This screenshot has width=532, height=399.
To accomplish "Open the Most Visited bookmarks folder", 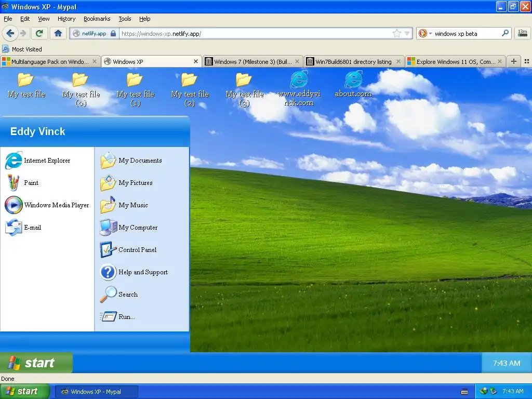I will coord(22,49).
